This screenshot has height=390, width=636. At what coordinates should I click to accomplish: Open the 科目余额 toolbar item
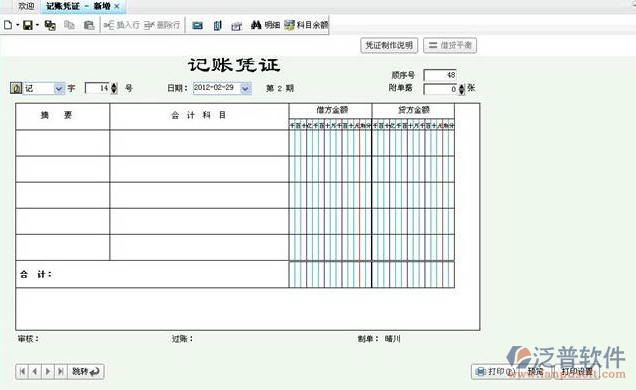tap(306, 25)
